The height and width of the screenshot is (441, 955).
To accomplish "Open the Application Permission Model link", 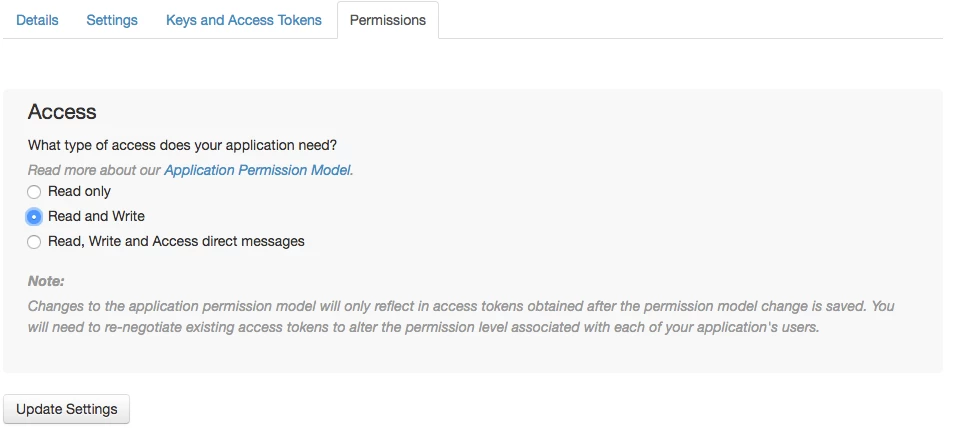I will pyautogui.click(x=257, y=170).
